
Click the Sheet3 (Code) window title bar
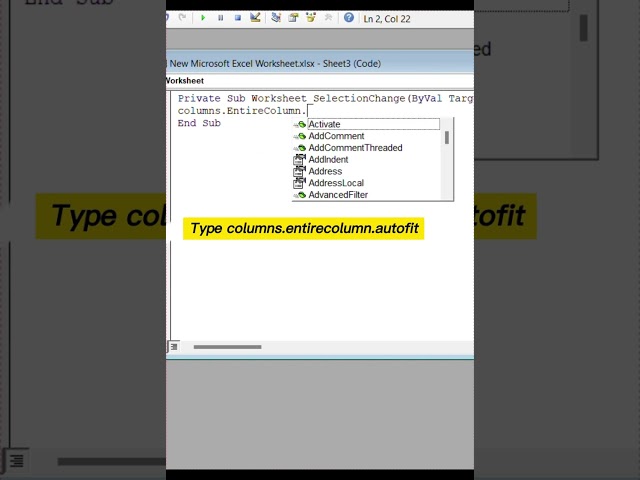click(x=320, y=64)
